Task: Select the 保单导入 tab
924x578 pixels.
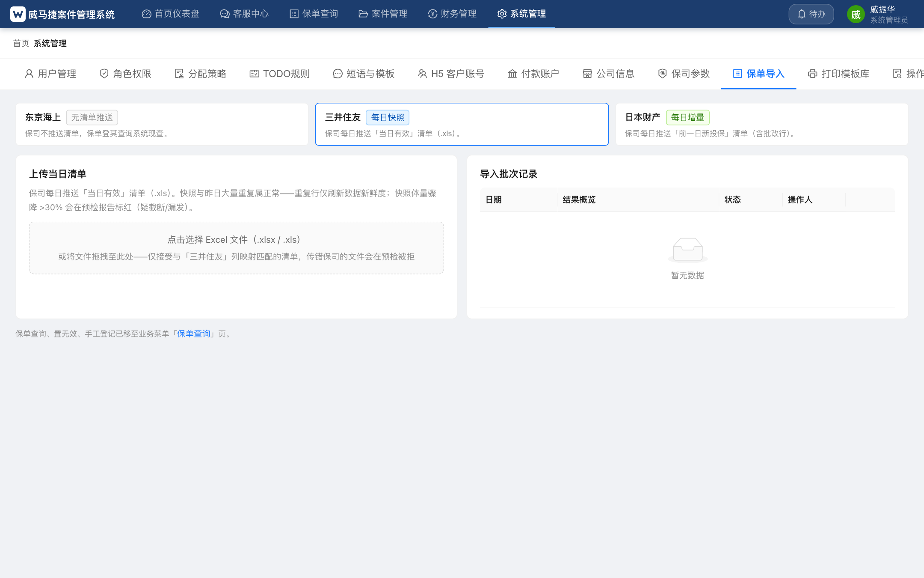Action: pyautogui.click(x=759, y=74)
